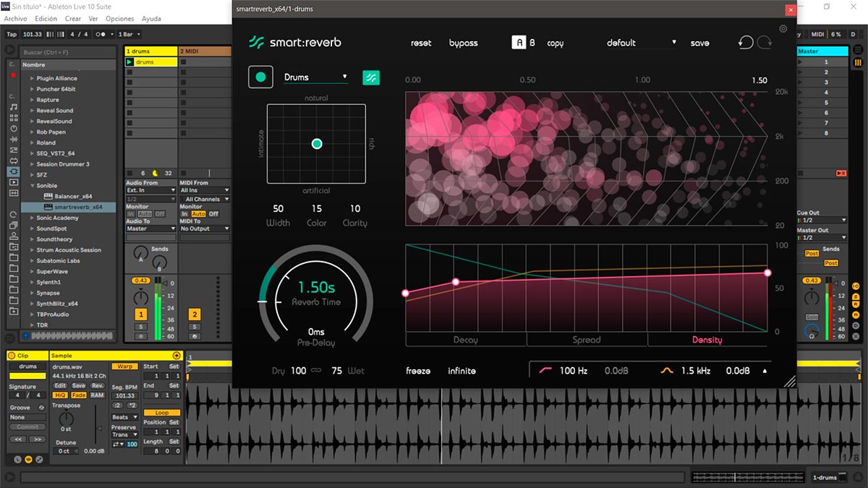868x488 pixels.
Task: Collapse the Sonible folder
Action: [x=32, y=186]
